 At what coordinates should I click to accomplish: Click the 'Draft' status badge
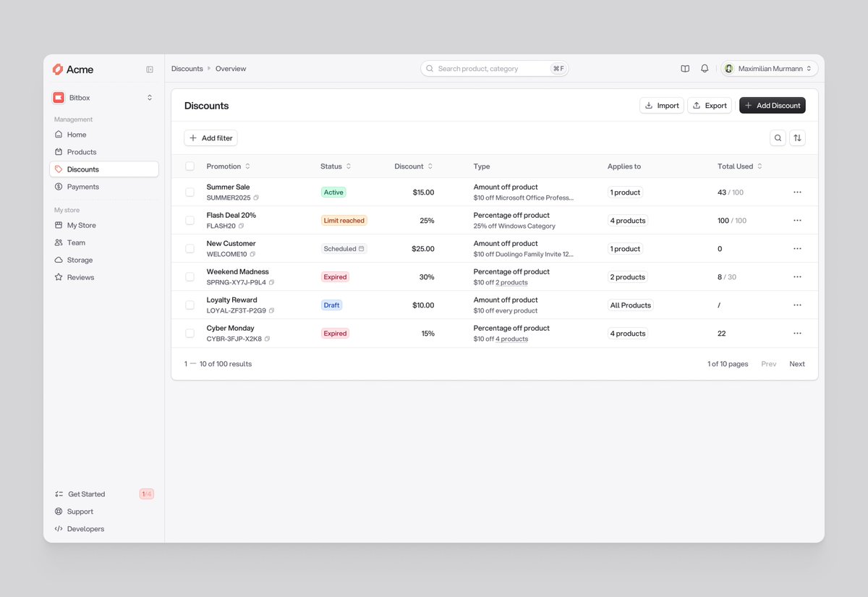331,305
